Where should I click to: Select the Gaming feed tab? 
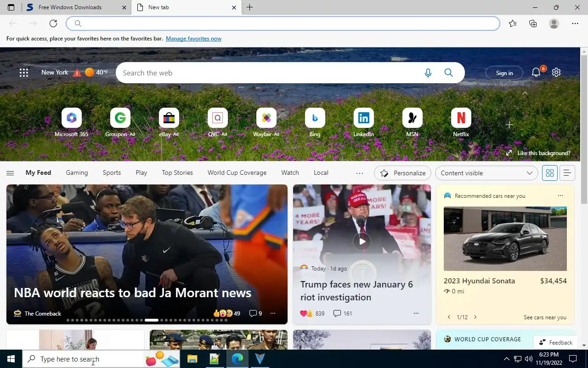tap(77, 173)
